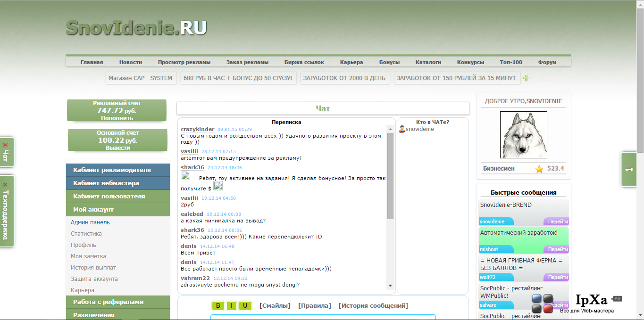Open the Карьера top menu item
The height and width of the screenshot is (320, 644).
[x=351, y=62]
